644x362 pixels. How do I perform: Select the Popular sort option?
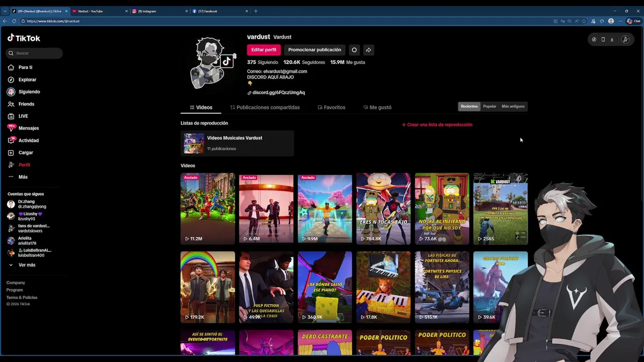490,107
